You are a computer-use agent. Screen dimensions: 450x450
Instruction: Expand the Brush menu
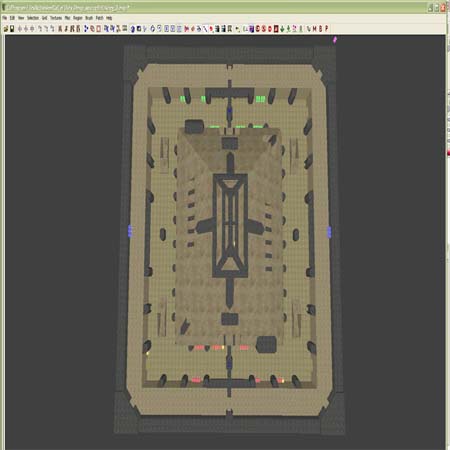(x=89, y=18)
